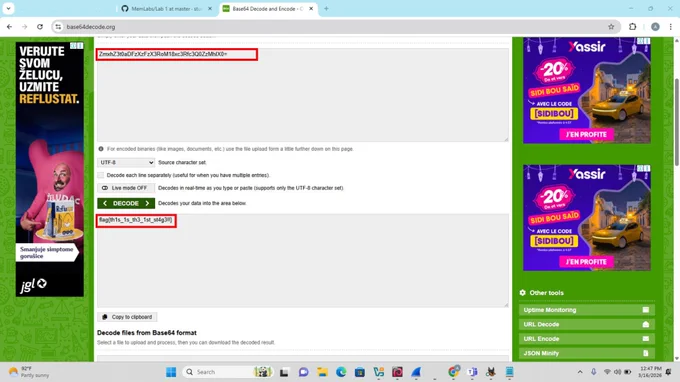This screenshot has height=382, width=680.
Task: Click the microphone tray icon
Action: coord(594,372)
